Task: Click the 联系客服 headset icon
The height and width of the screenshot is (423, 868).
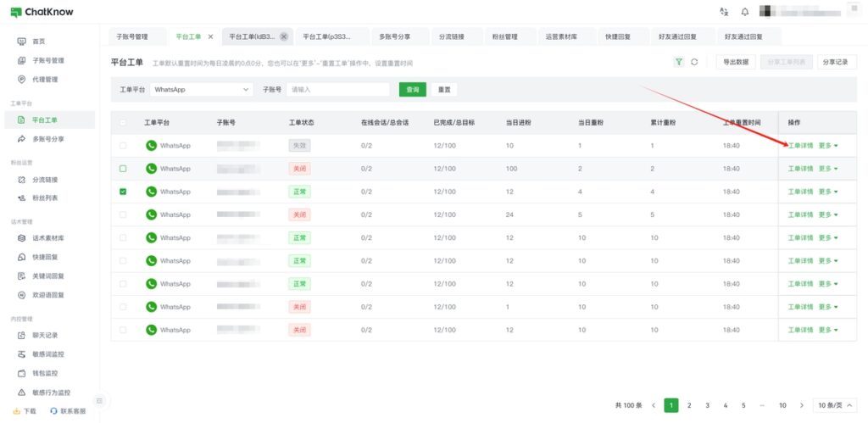Action: click(53, 411)
